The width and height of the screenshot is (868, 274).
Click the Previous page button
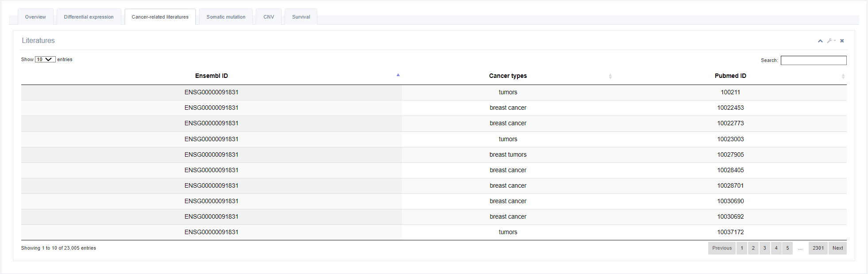pos(722,248)
